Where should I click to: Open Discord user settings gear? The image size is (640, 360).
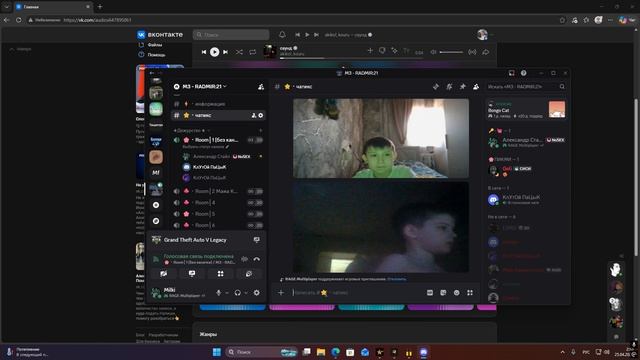click(256, 293)
